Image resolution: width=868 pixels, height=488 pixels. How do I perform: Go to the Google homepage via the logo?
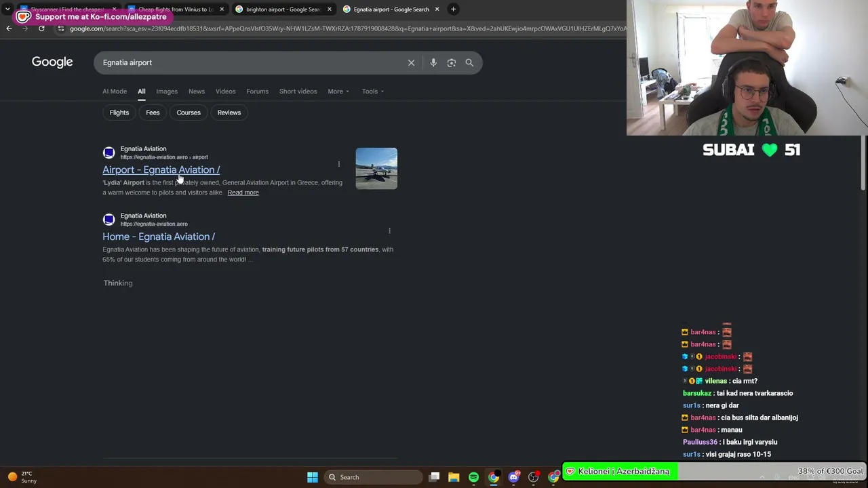point(52,62)
